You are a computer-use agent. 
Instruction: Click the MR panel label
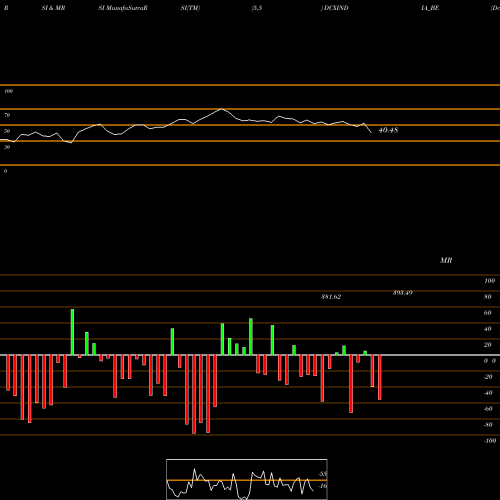pyautogui.click(x=446, y=260)
